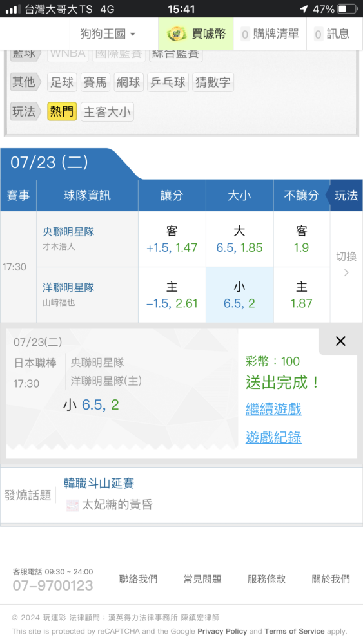Image resolution: width=363 pixels, height=644 pixels.
Task: Select the 足球 sport filter
Action: 62,82
